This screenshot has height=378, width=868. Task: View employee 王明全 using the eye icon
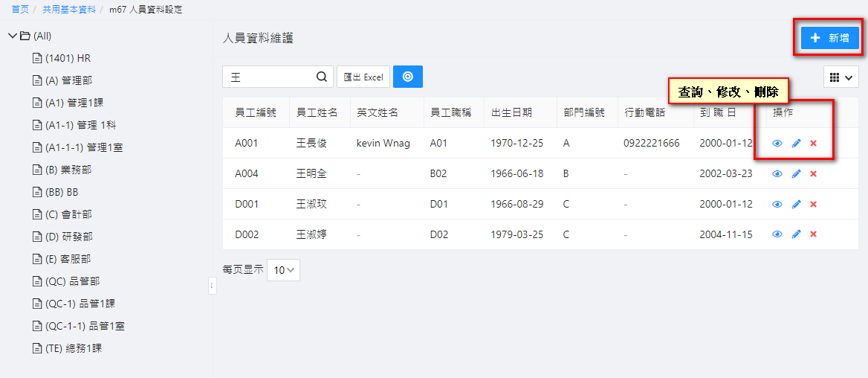(777, 174)
